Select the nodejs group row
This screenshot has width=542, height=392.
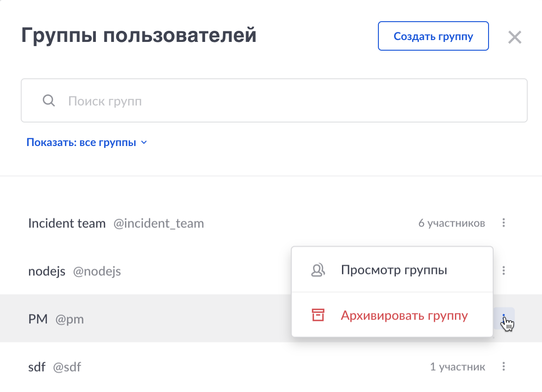click(x=138, y=271)
